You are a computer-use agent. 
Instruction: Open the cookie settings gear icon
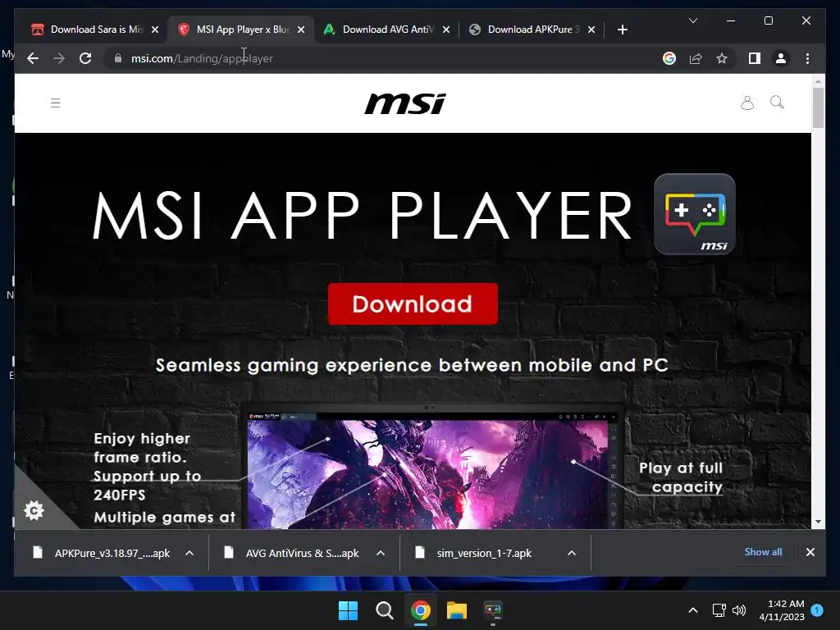34,510
